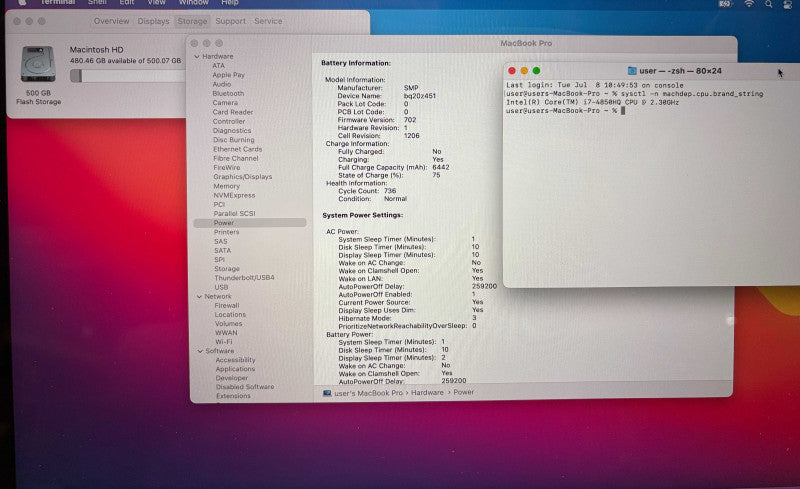Image resolution: width=800 pixels, height=489 pixels.
Task: Select the highlighted Power item in sidebar
Action: pos(250,223)
